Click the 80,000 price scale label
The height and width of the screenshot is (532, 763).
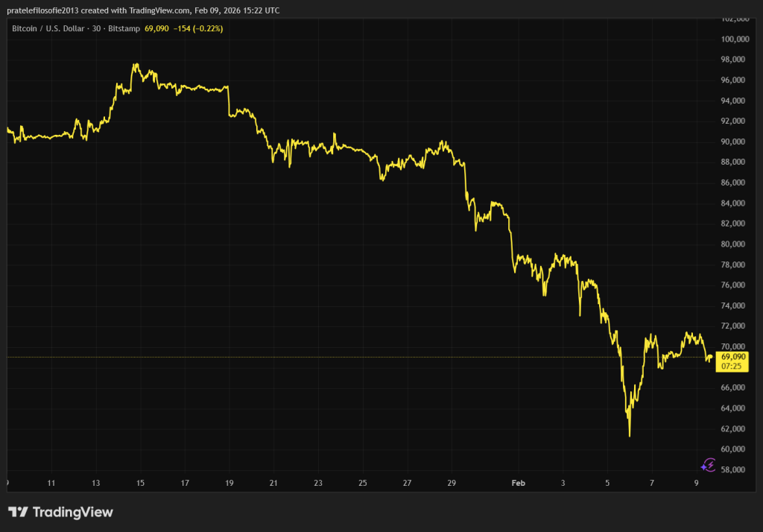pyautogui.click(x=734, y=244)
